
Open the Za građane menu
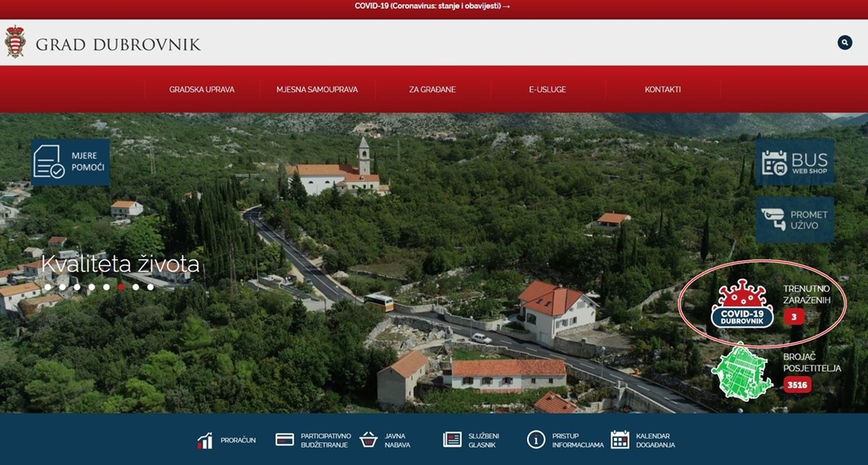tap(433, 90)
